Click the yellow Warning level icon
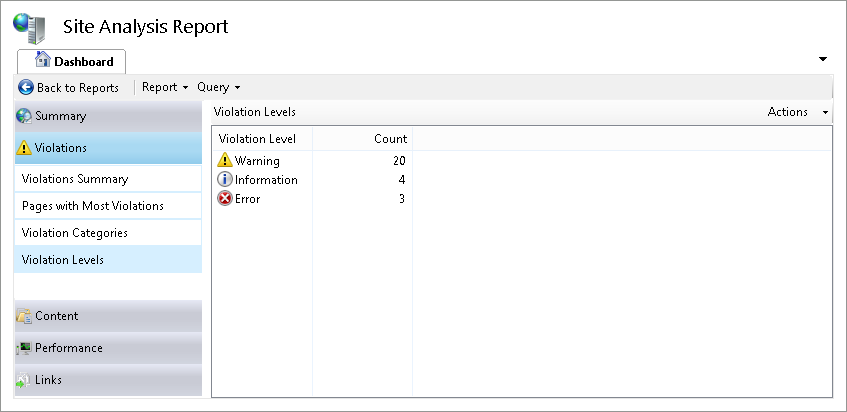847x412 pixels. tap(225, 161)
